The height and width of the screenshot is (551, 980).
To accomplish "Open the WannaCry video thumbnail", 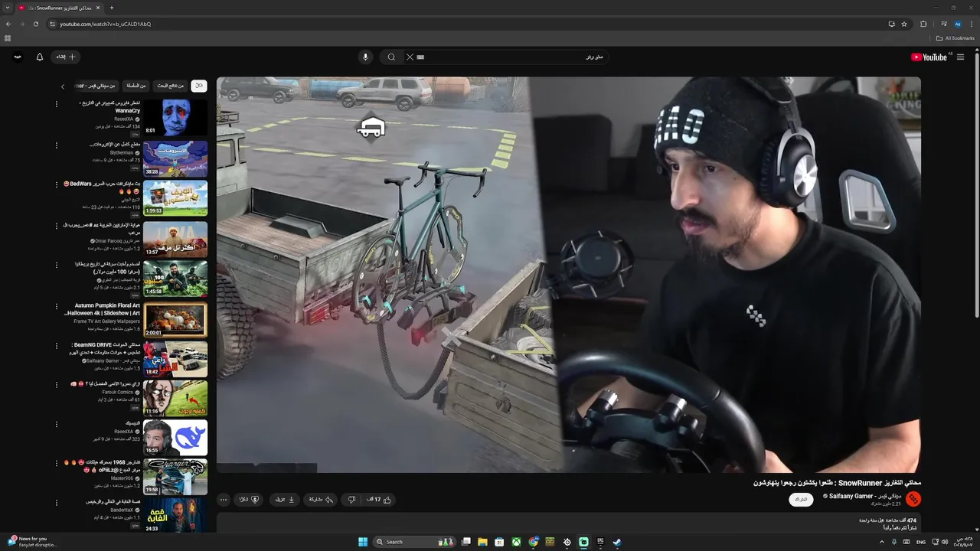I will coord(175,118).
